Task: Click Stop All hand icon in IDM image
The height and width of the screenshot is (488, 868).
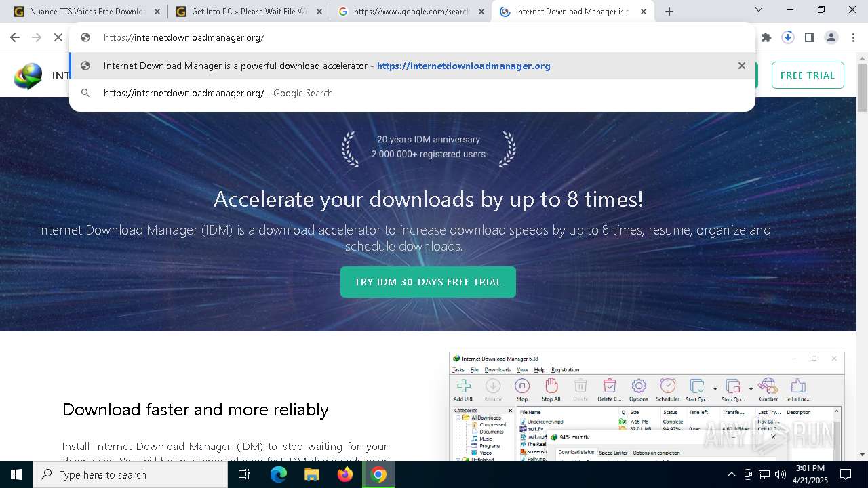Action: coord(551,389)
